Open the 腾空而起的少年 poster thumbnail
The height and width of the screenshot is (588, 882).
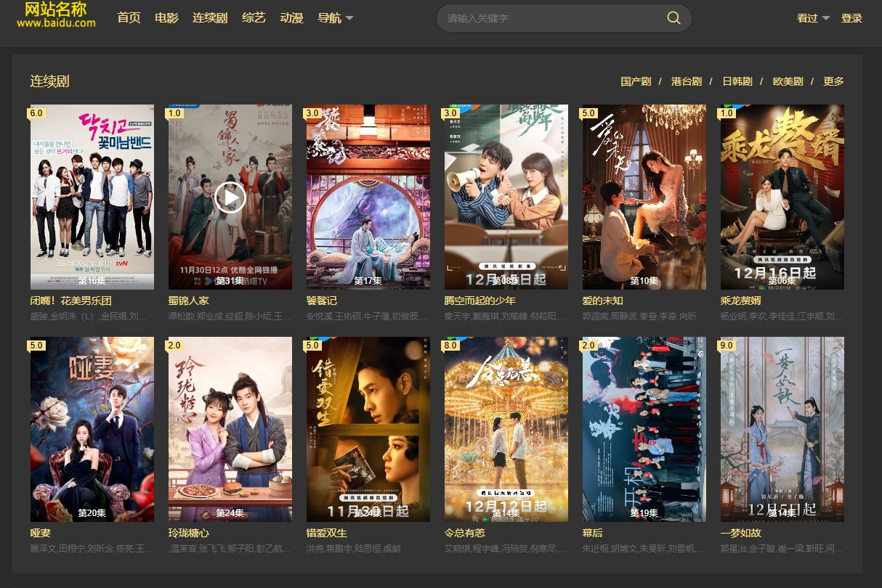[x=506, y=197]
